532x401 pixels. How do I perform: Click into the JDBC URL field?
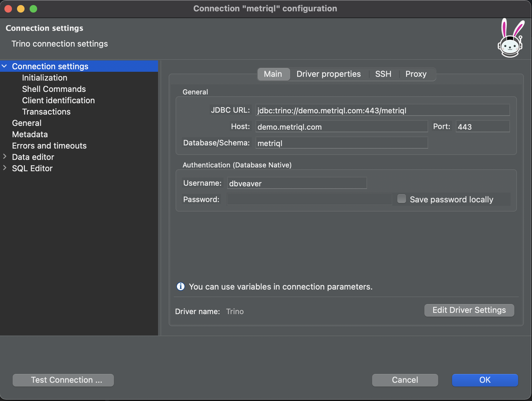(x=382, y=110)
